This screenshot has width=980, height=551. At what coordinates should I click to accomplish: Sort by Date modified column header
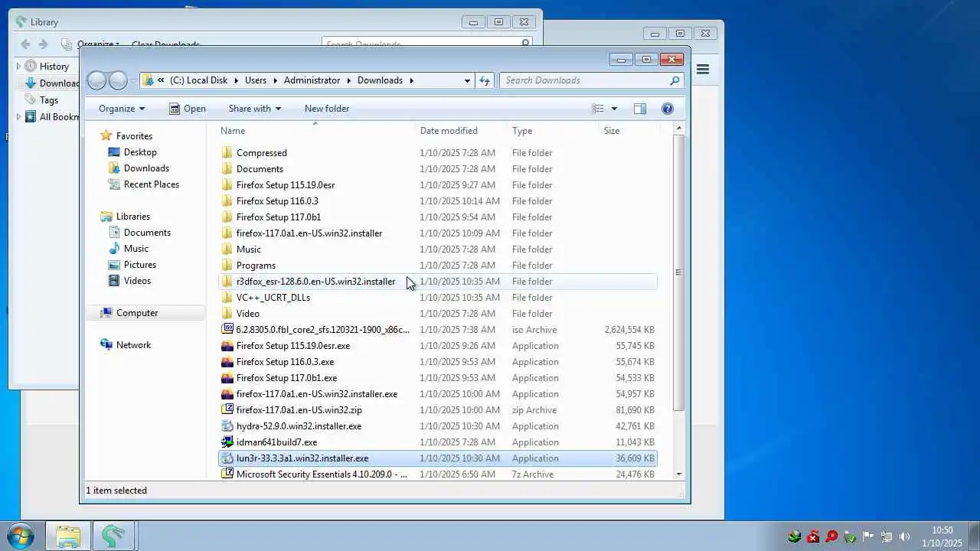pos(462,131)
